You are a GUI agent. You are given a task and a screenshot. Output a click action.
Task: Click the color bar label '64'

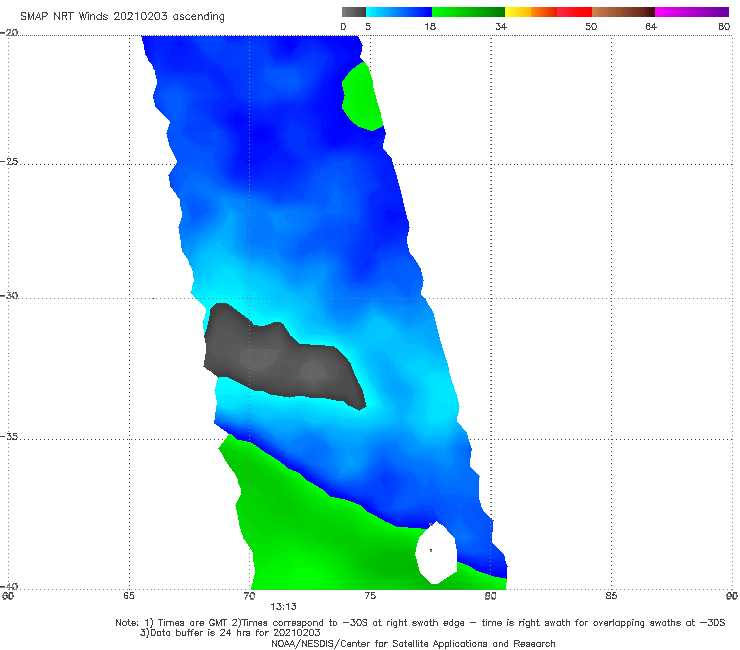coord(651,26)
